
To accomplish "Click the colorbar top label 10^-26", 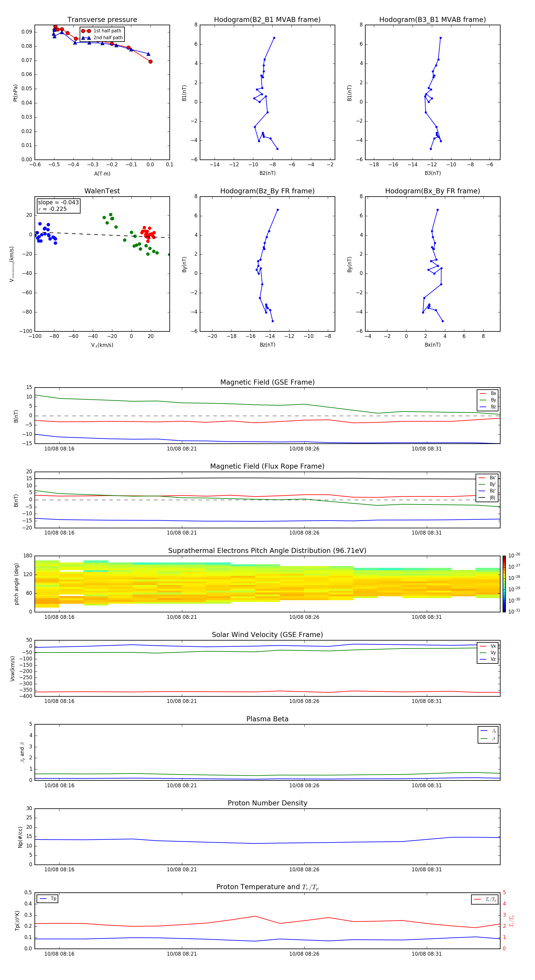I will [514, 555].
